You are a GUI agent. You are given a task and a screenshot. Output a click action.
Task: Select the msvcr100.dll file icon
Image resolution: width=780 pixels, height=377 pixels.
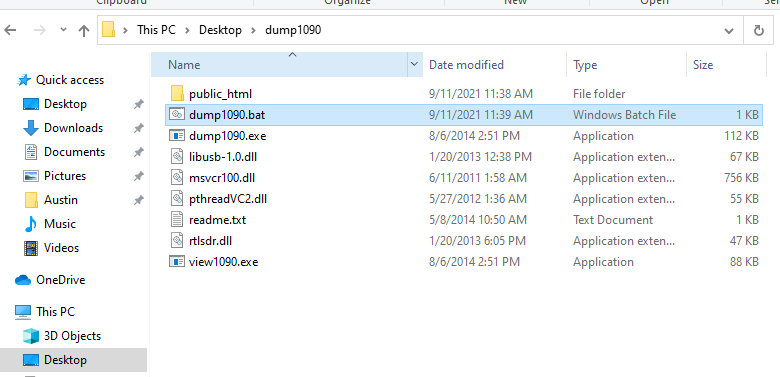click(177, 178)
